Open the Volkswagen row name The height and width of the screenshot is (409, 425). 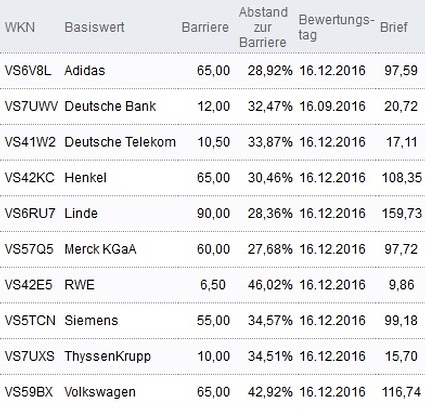click(x=100, y=392)
